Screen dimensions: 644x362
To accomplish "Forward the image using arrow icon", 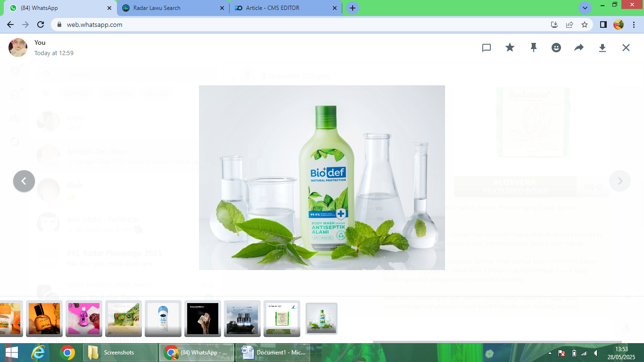I will coord(579,48).
